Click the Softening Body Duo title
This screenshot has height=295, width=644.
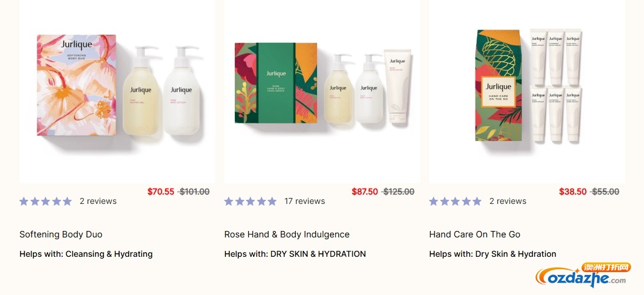click(61, 234)
